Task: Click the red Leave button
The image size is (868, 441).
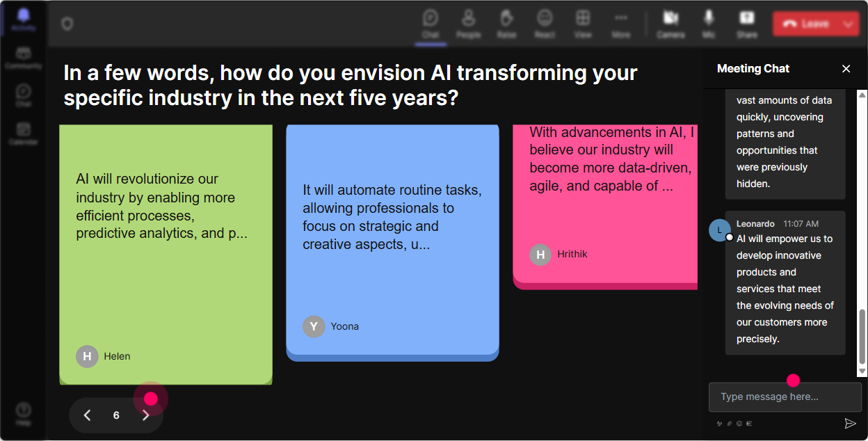Action: click(806, 24)
